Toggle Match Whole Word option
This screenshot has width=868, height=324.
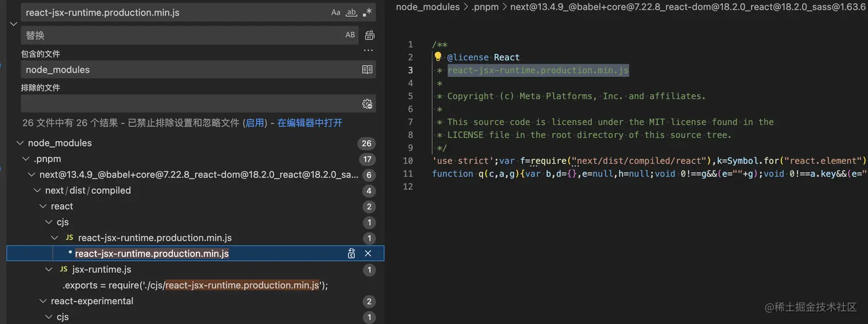pos(351,13)
